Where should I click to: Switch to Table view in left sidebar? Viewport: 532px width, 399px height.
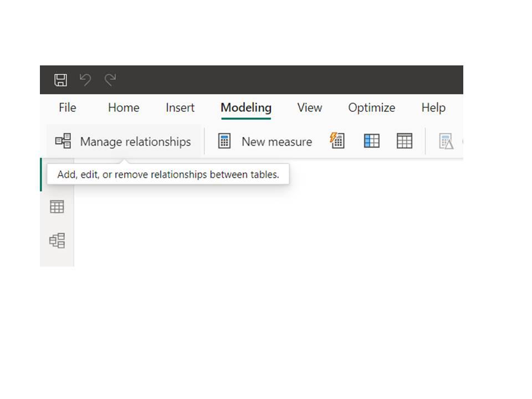click(57, 207)
